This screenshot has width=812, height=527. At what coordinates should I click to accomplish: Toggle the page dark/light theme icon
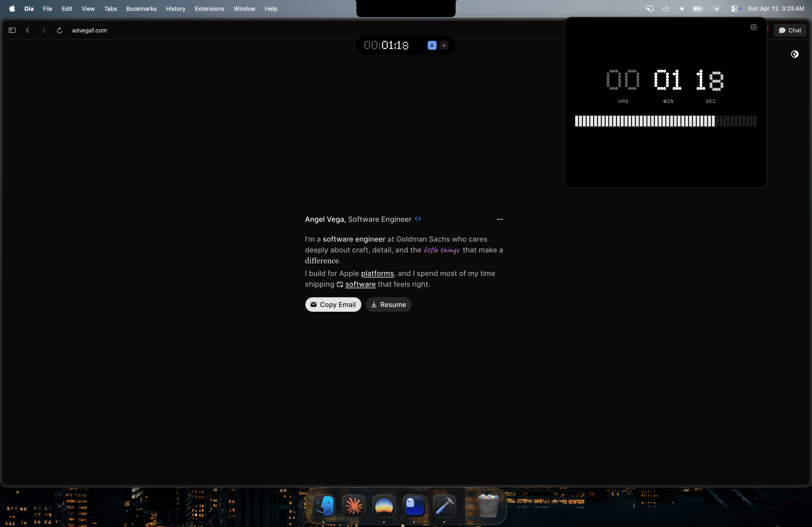(x=794, y=54)
